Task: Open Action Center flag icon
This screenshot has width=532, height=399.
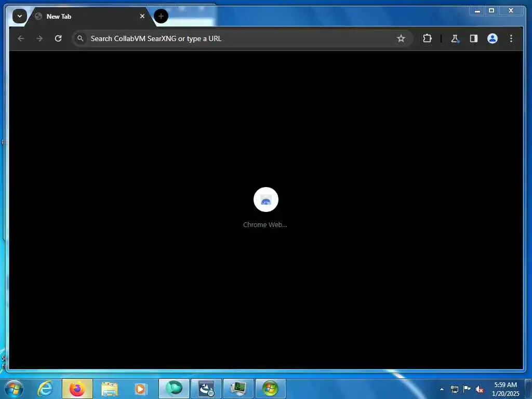Action: click(467, 389)
